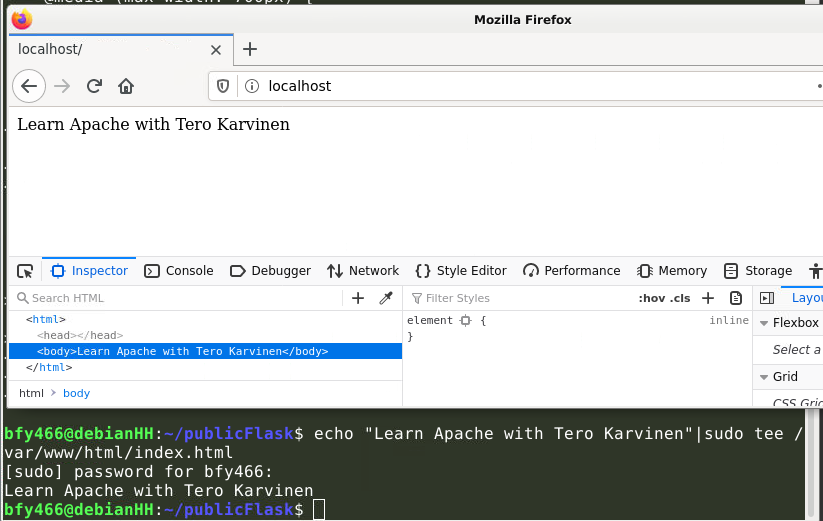Select the head element in markup tree

[x=79, y=336]
